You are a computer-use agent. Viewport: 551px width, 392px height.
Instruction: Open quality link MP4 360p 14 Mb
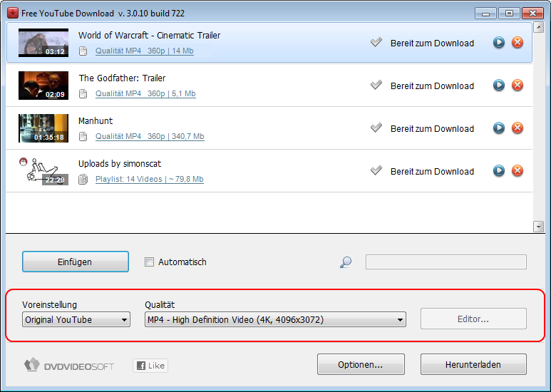(145, 51)
